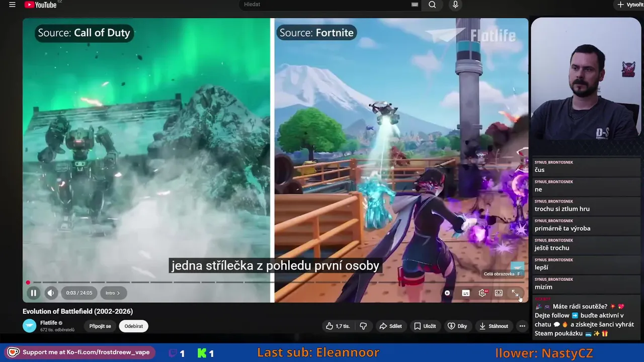The image size is (644, 362).
Task: Click the chat message "primárně ta výroba"
Action: [x=562, y=228]
